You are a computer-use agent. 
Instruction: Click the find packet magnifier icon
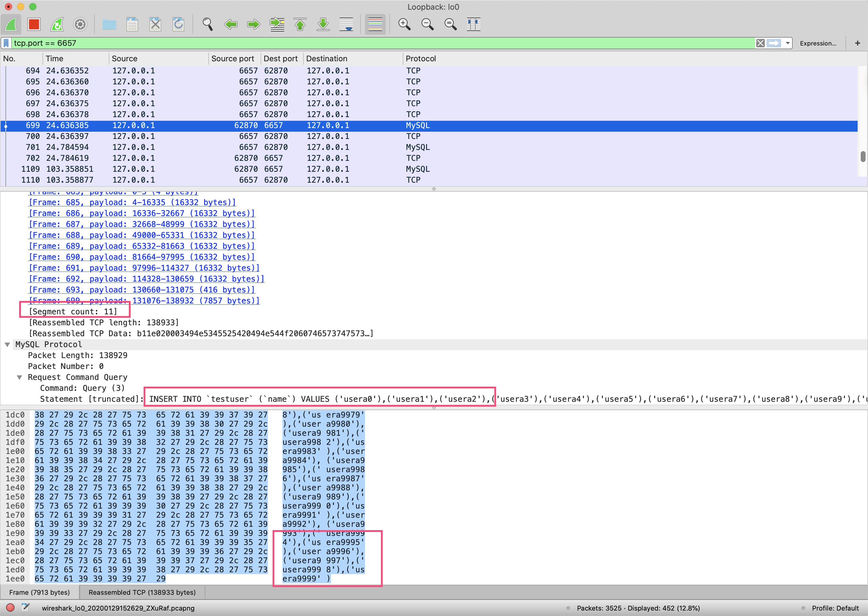click(207, 25)
